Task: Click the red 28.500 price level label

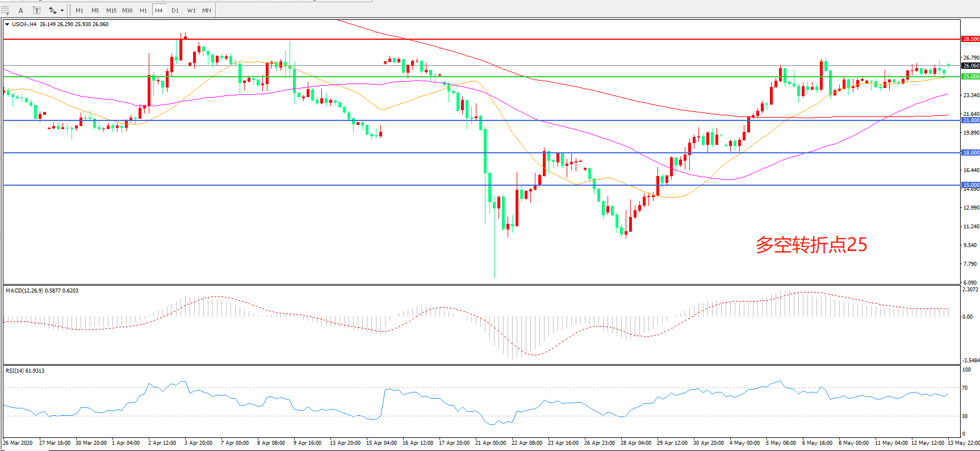Action: point(970,39)
